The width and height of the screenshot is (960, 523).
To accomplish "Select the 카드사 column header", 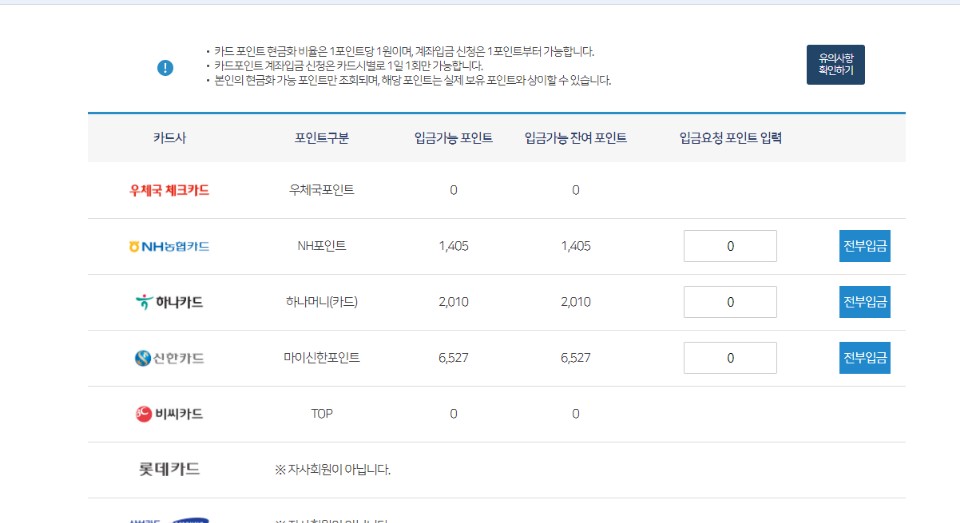I will [x=170, y=138].
